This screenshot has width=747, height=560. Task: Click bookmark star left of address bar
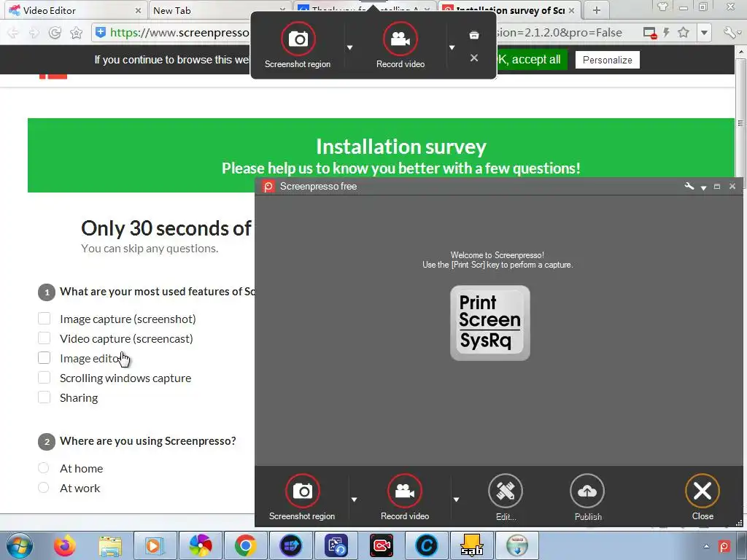pos(76,32)
